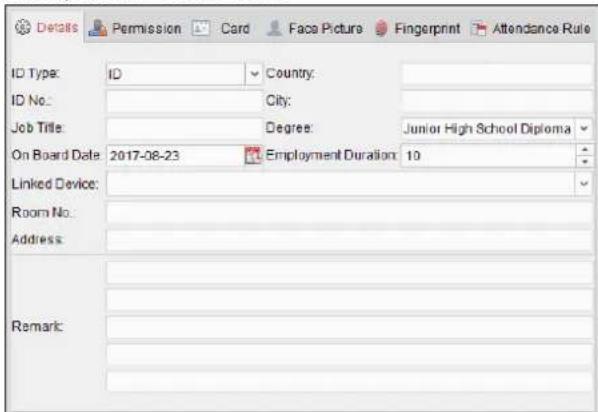Viewport: 598px width, 412px height.
Task: Click the Card tab icon
Action: pyautogui.click(x=200, y=28)
